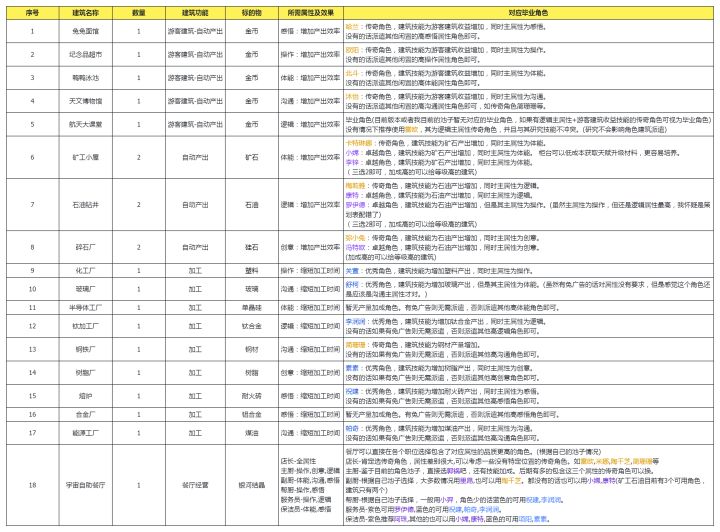This screenshot has height=532, width=720.
Task: Click 逻辑：增加产出效率 in the 石油钻井 row
Action: click(311, 205)
